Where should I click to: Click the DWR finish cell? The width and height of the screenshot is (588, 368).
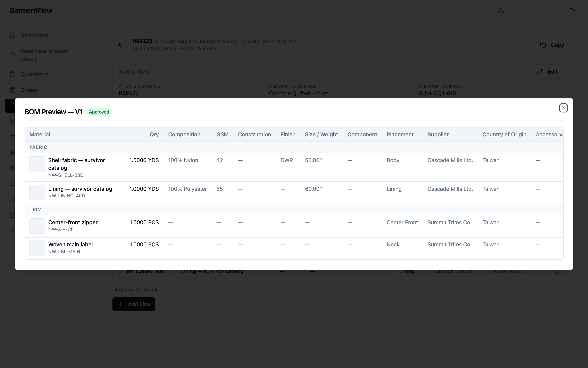click(287, 160)
